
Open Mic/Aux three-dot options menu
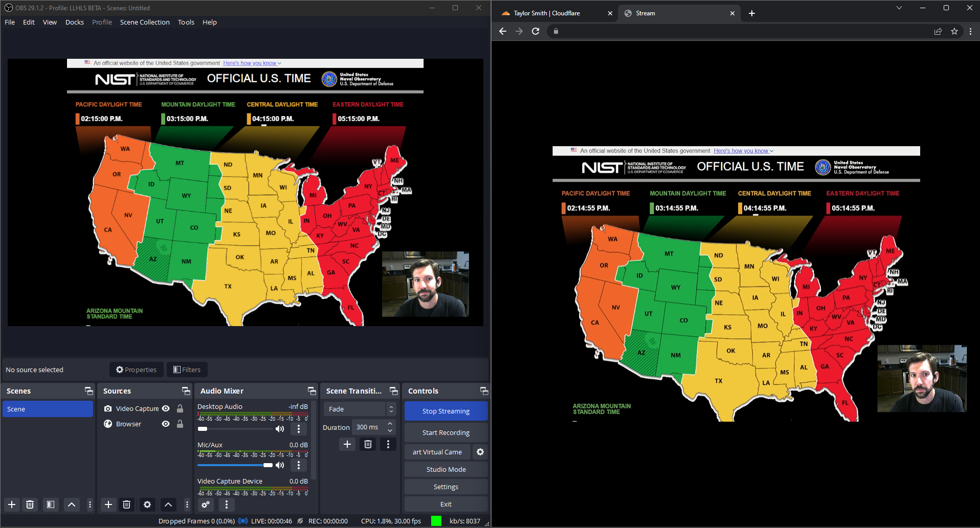(299, 465)
